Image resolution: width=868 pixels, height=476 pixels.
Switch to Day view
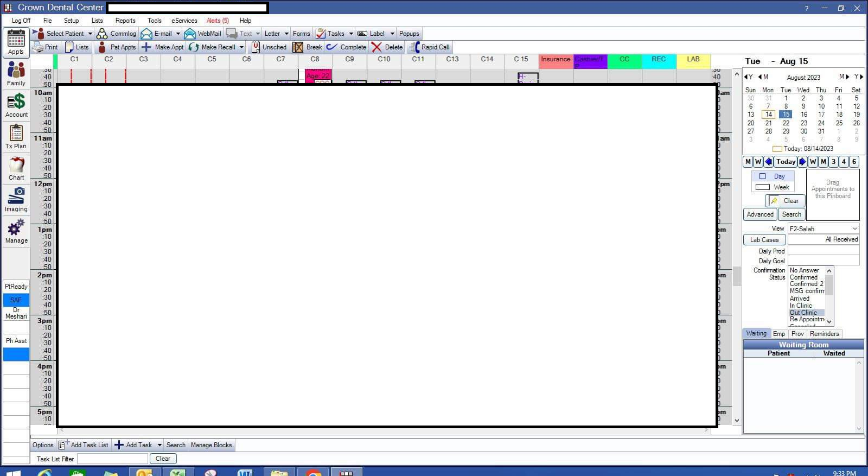[773, 176]
